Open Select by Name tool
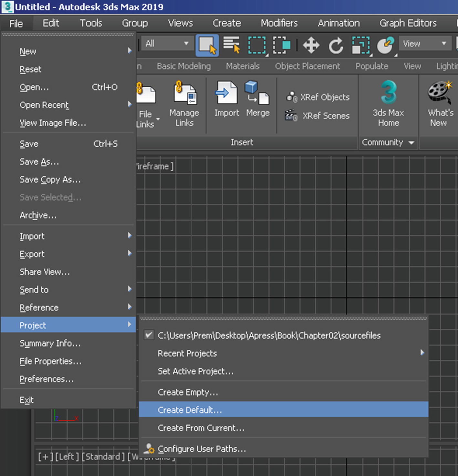The height and width of the screenshot is (476, 458). (232, 45)
